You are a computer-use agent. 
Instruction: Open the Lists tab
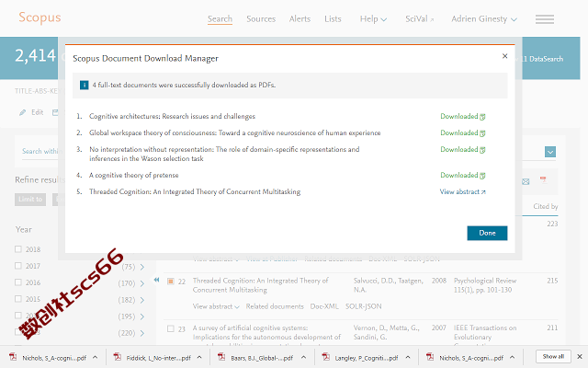coord(333,18)
